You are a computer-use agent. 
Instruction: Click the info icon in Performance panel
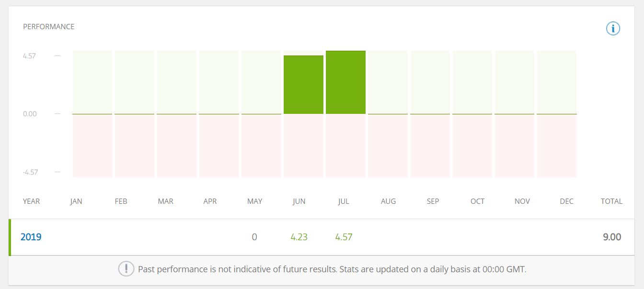pyautogui.click(x=613, y=29)
